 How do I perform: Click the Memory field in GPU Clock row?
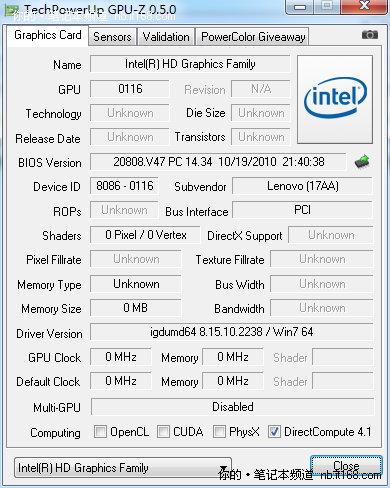(233, 357)
